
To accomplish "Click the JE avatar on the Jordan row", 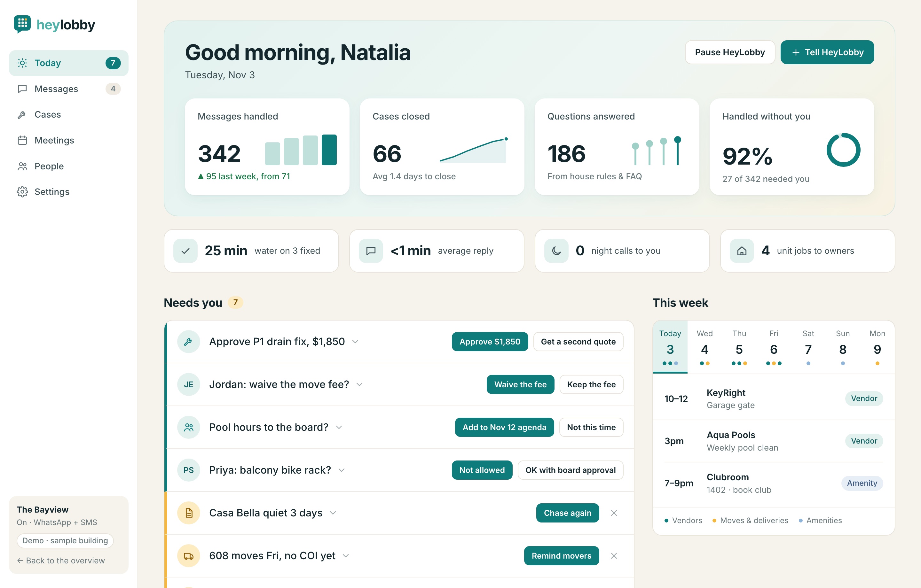I will coord(189,384).
